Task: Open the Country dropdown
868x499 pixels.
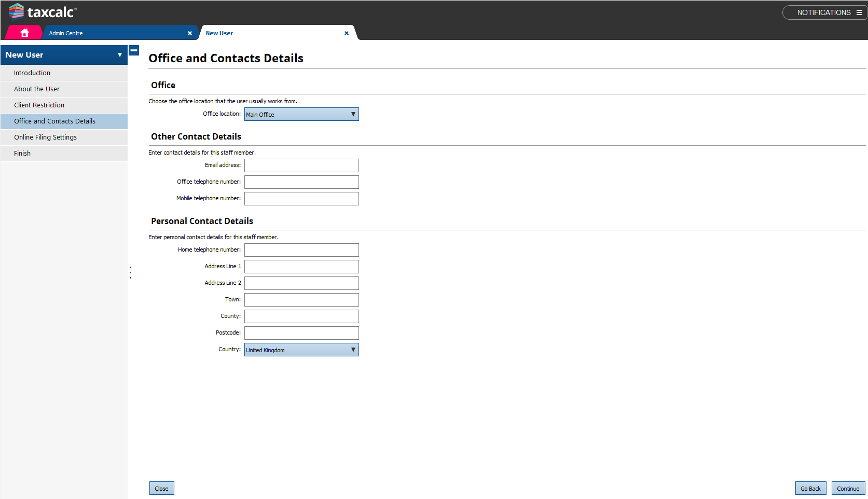Action: (301, 350)
